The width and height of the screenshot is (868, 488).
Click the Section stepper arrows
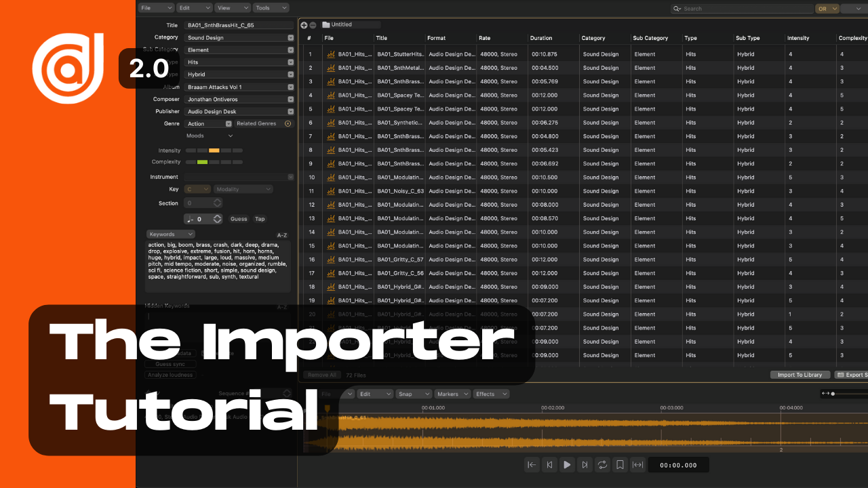tap(217, 203)
